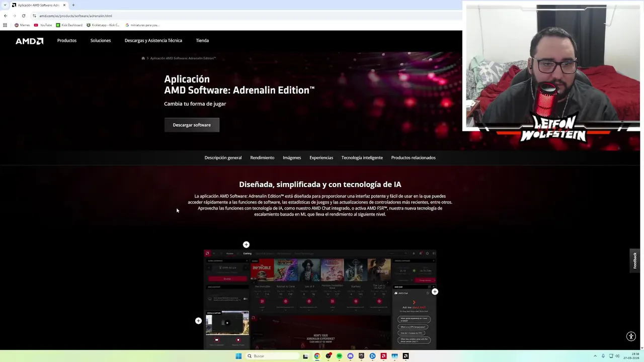
Task: Open a new browser tab
Action: [x=73, y=5]
